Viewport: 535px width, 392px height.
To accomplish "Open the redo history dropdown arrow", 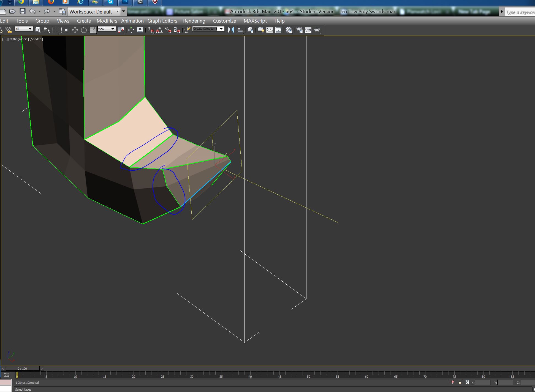I will pyautogui.click(x=54, y=12).
